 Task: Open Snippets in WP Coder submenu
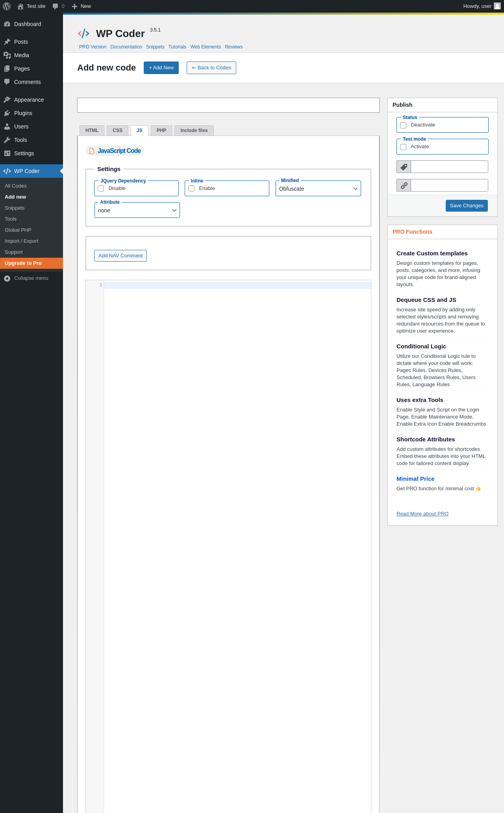31,208
